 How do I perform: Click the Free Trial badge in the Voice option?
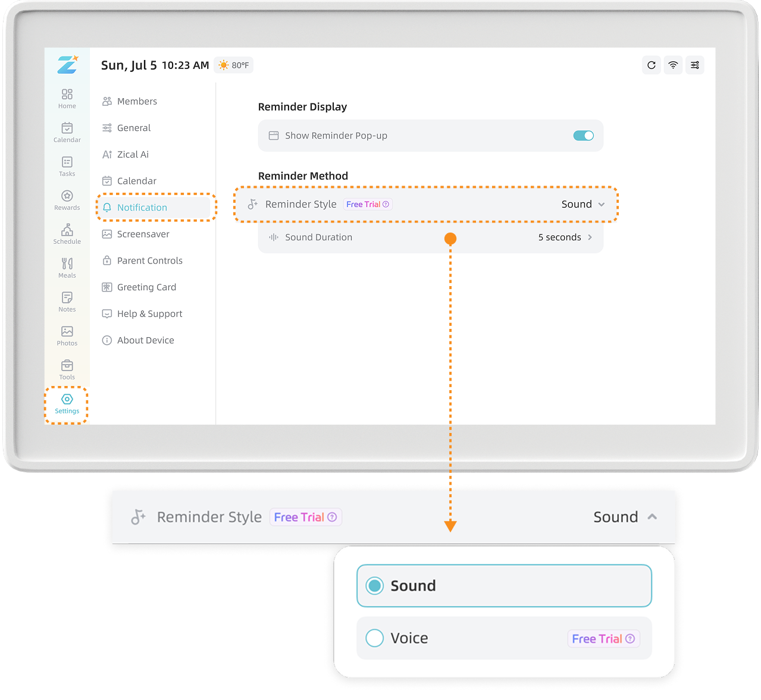coord(603,639)
